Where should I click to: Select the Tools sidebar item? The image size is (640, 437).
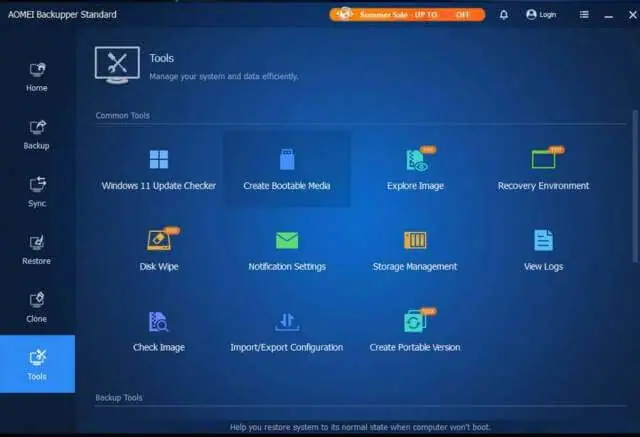[37, 364]
